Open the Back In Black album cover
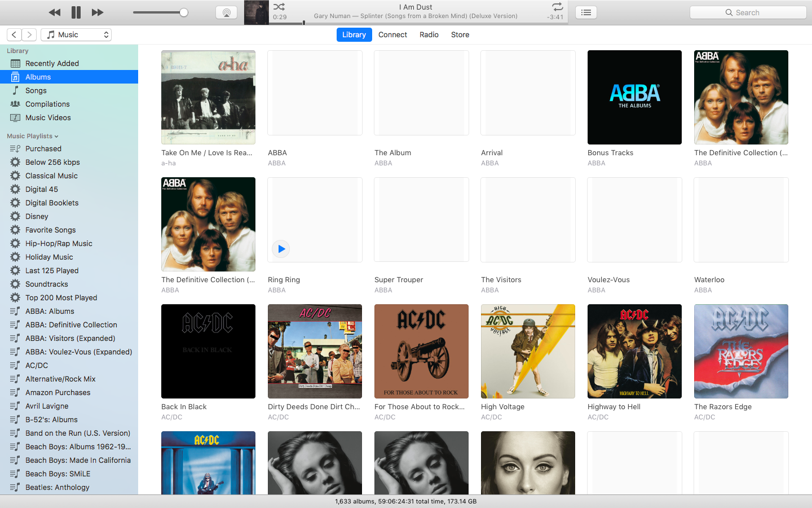Image resolution: width=812 pixels, height=508 pixels. point(208,351)
